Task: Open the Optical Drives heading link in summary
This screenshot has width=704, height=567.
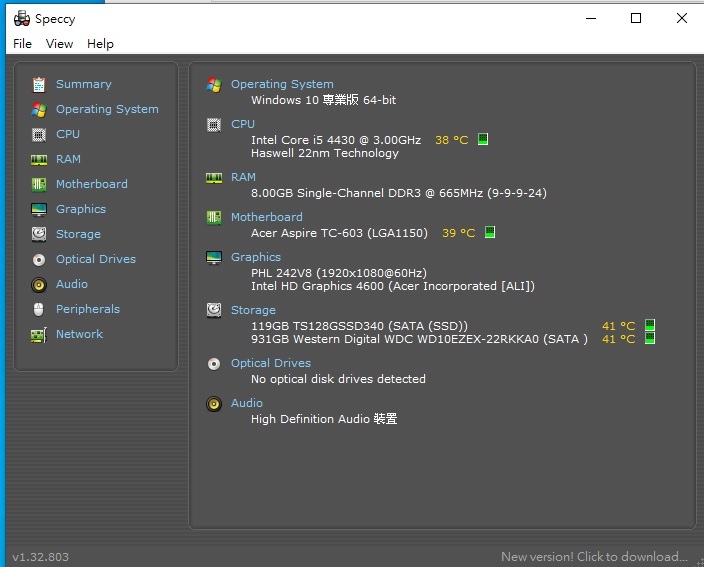Action: (271, 363)
